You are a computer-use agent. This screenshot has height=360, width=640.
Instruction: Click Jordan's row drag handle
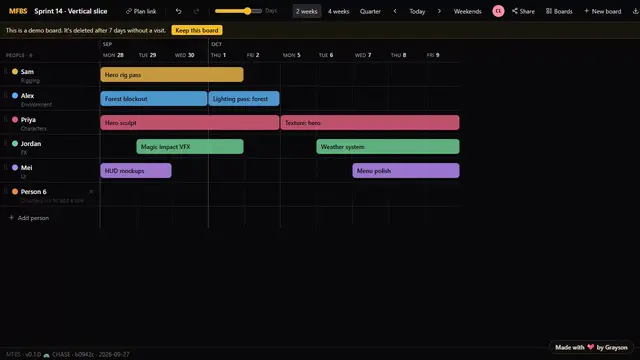(x=5, y=143)
